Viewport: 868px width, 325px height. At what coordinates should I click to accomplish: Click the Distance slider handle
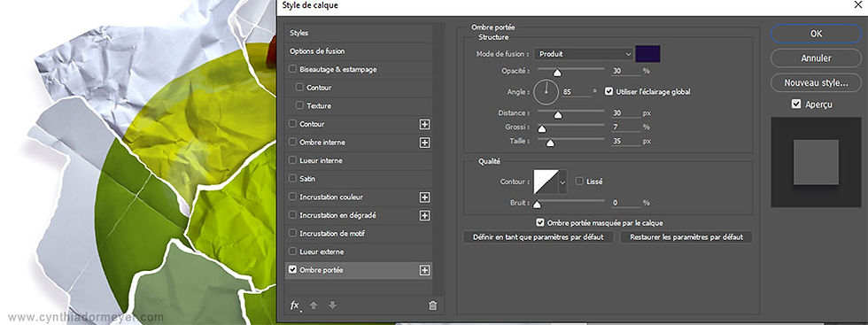558,115
